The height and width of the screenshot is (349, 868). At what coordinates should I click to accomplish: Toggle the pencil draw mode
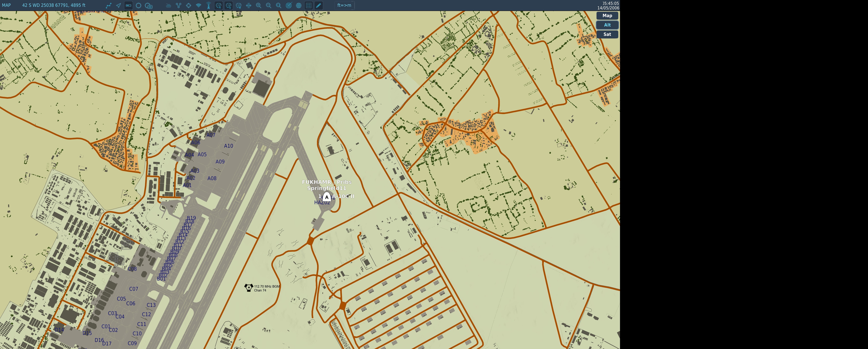(x=318, y=5)
